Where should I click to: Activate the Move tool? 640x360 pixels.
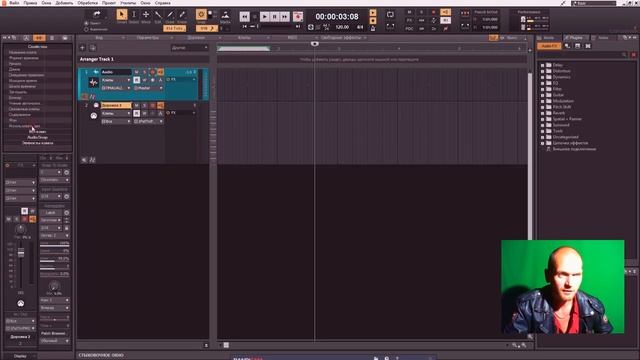click(x=146, y=15)
